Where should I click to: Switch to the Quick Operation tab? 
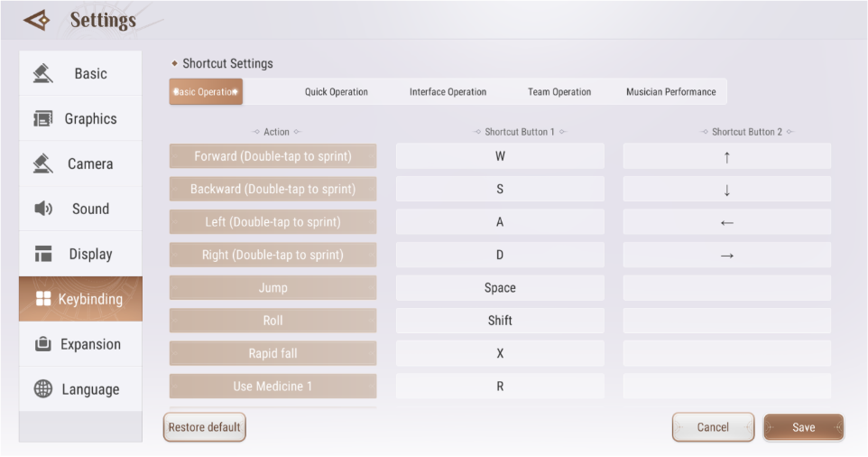coord(336,92)
